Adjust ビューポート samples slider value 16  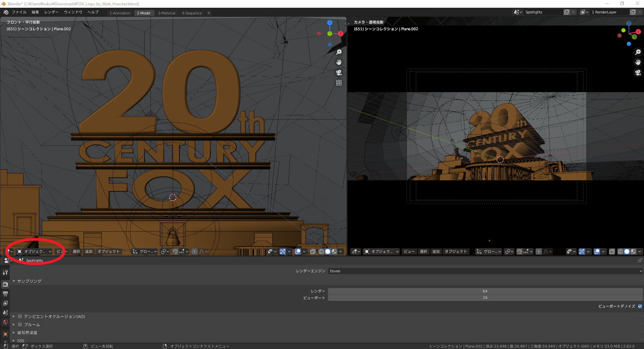[x=486, y=298]
